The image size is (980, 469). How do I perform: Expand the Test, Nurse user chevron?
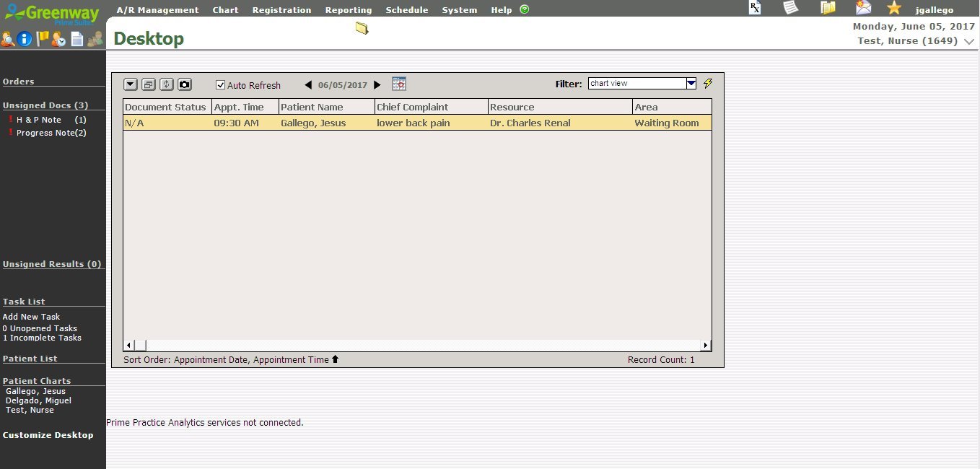point(970,42)
